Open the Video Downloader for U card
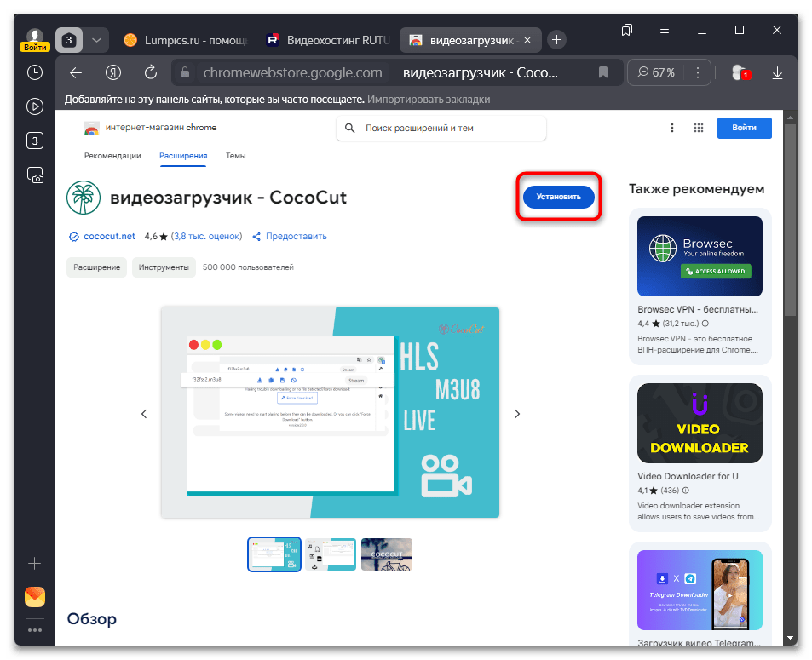Image resolution: width=812 pixels, height=660 pixels. (x=700, y=453)
